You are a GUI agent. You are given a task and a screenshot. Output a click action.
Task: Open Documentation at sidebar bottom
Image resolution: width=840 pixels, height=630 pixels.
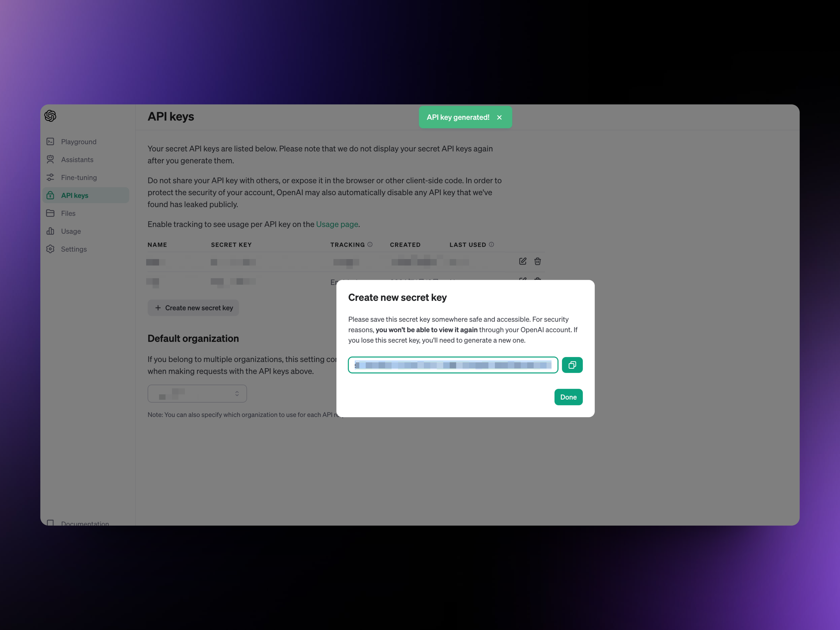(85, 523)
